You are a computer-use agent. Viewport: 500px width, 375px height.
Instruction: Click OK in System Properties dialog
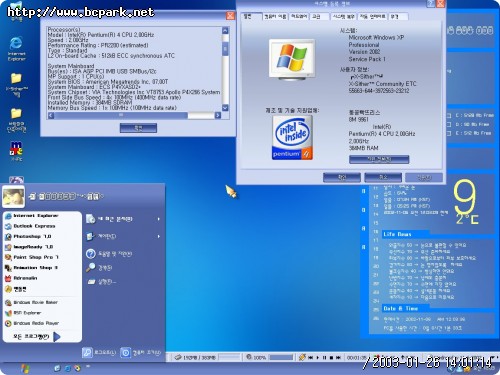[x=342, y=177]
